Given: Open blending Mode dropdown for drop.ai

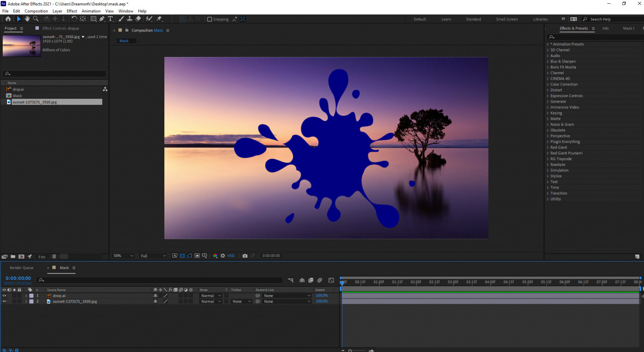Looking at the screenshot, I should pos(210,296).
